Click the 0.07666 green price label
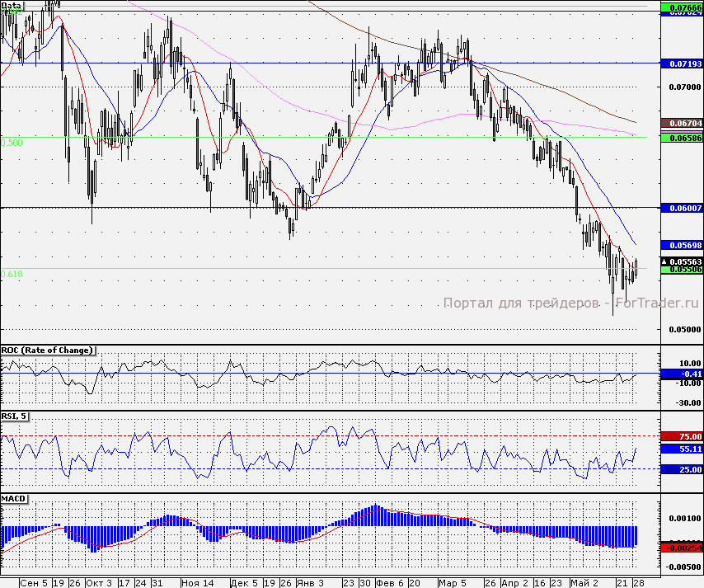This screenshot has height=588, width=704. 681,7
